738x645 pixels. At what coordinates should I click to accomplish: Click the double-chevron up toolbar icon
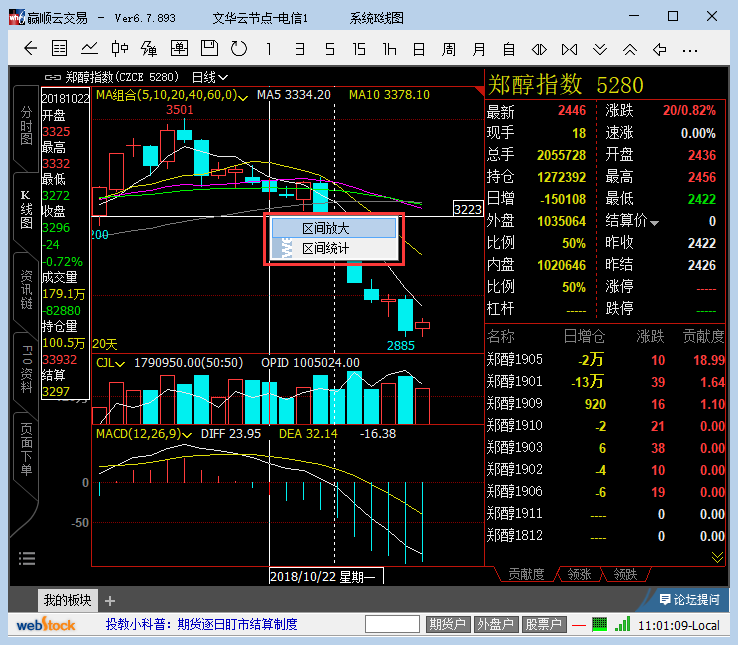click(630, 48)
